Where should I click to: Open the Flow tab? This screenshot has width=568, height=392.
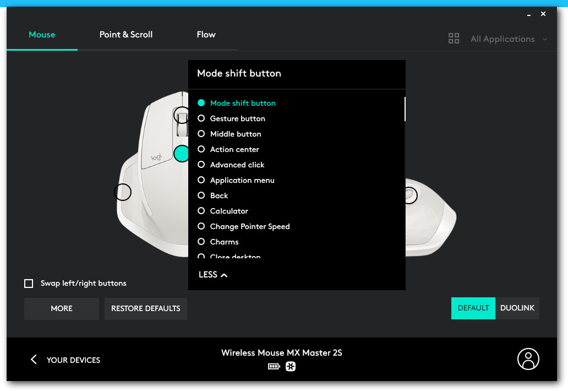coord(206,35)
